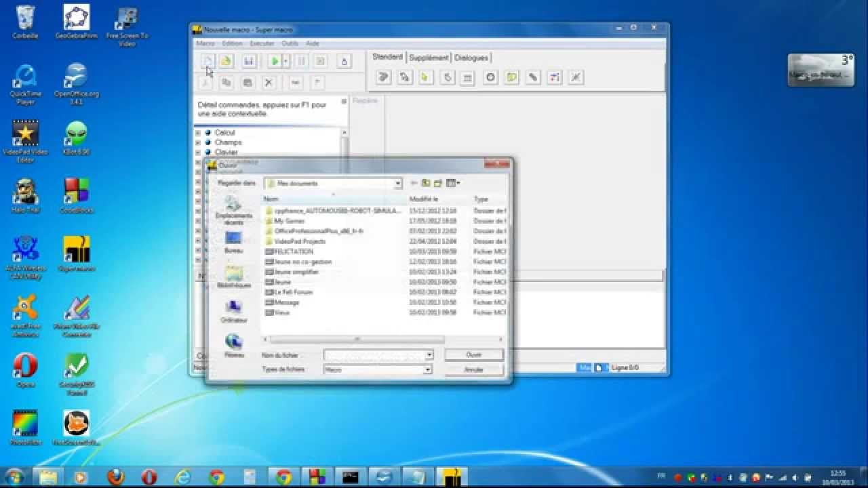The width and height of the screenshot is (868, 488).
Task: Open the dropdown arrow beside the play button
Action: click(x=285, y=61)
